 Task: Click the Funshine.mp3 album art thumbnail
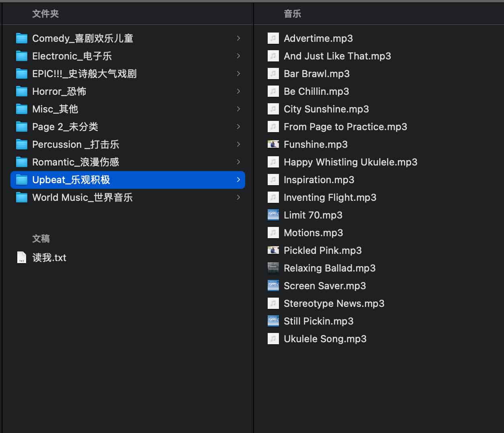[x=273, y=144]
